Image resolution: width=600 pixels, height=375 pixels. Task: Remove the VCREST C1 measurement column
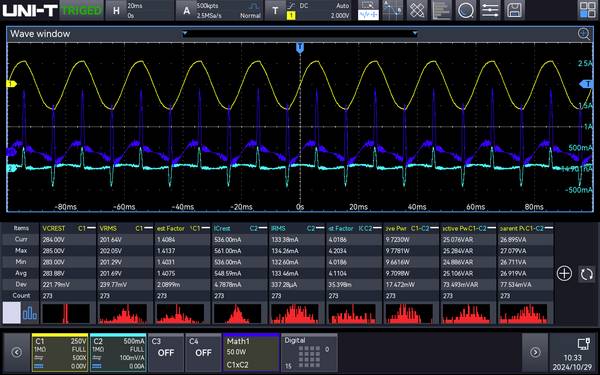point(91,228)
